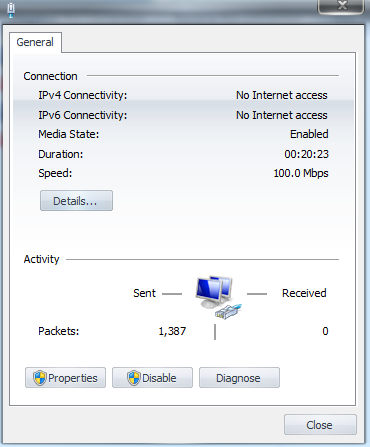Click the network adapter icon in title bar
Image resolution: width=370 pixels, height=447 pixels.
pos(11,10)
